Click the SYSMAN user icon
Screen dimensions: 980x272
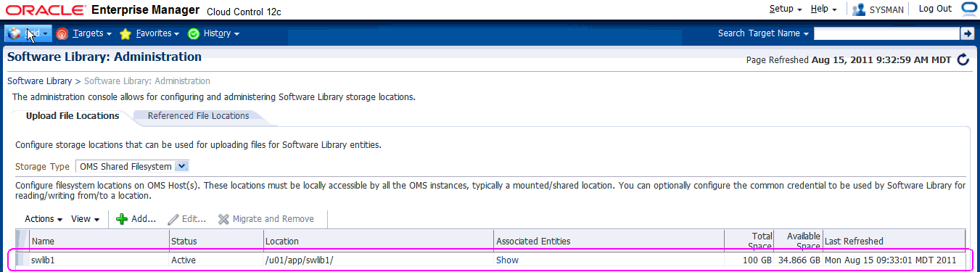click(x=859, y=9)
